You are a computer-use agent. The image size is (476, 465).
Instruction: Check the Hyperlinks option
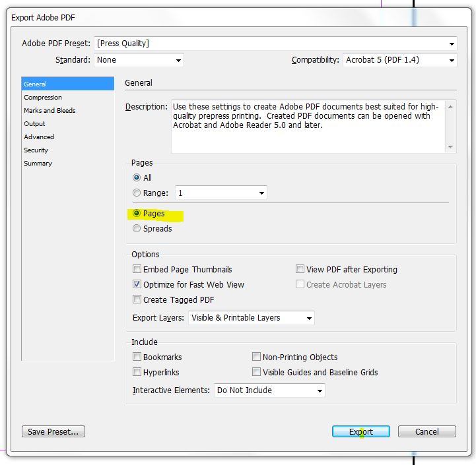pos(137,372)
